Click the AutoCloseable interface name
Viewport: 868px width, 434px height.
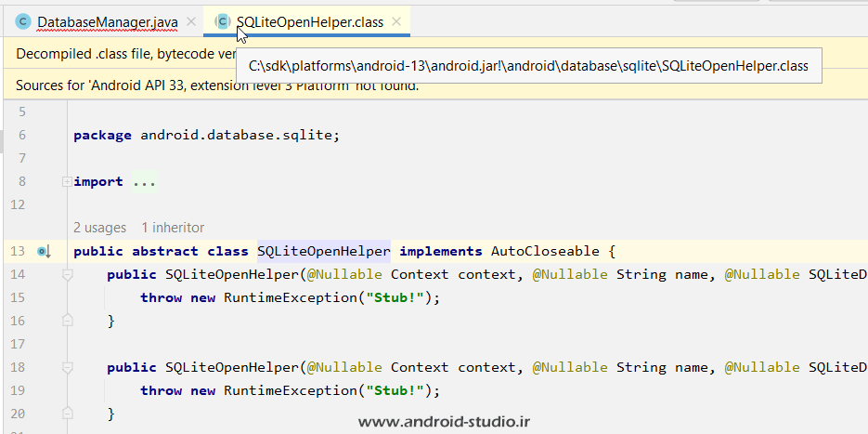coord(545,252)
